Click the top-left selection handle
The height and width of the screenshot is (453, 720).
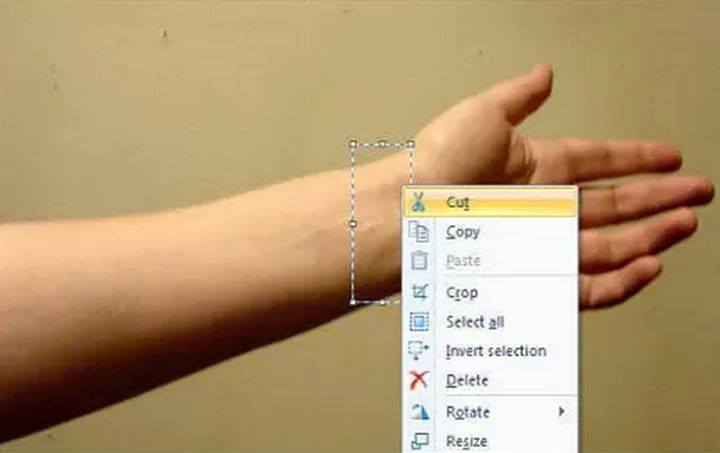(x=353, y=144)
